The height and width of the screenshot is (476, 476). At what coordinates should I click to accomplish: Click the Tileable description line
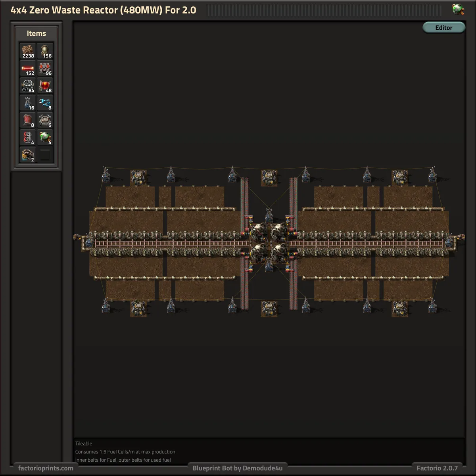[84, 443]
